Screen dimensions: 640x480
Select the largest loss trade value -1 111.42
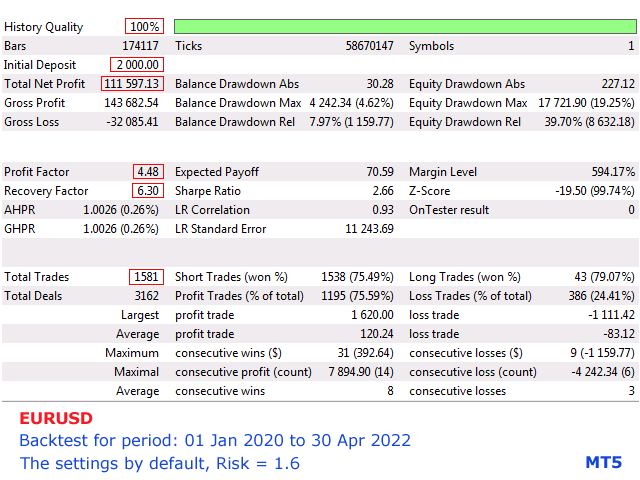611,315
